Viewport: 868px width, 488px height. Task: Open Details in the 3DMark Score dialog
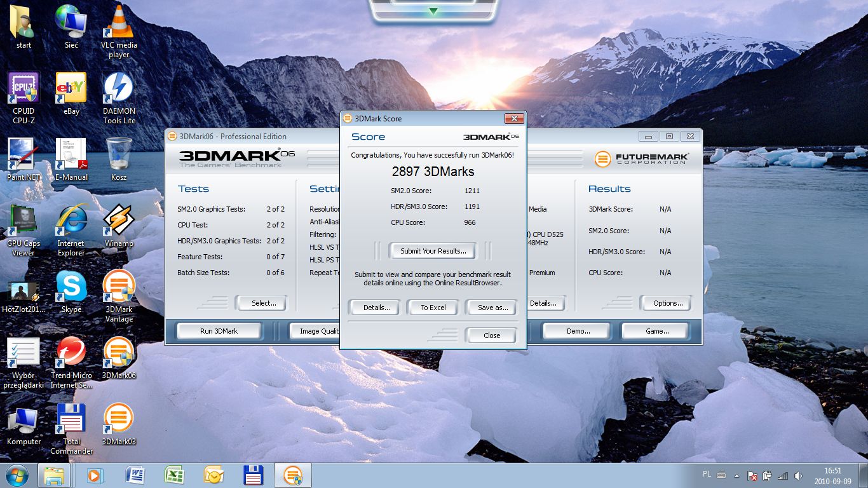click(x=376, y=308)
